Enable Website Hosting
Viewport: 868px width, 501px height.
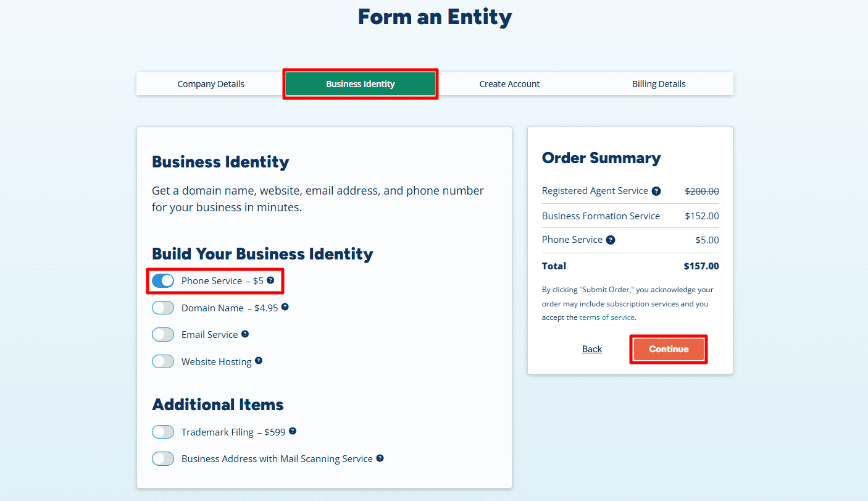(x=162, y=361)
